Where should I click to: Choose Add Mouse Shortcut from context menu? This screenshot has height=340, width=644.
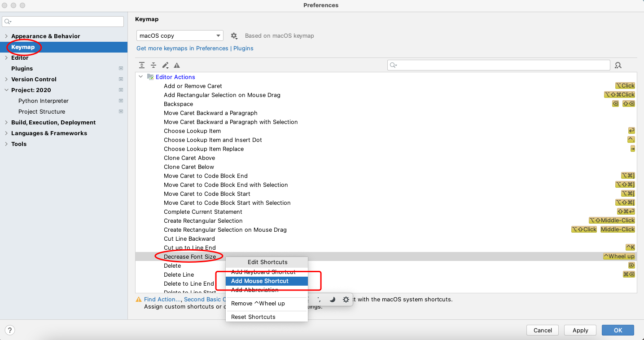tap(267, 281)
